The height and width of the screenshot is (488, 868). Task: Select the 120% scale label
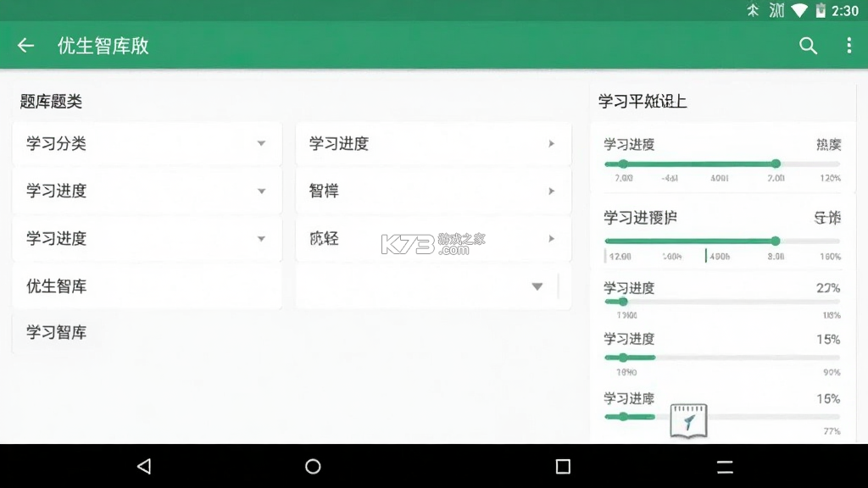830,178
